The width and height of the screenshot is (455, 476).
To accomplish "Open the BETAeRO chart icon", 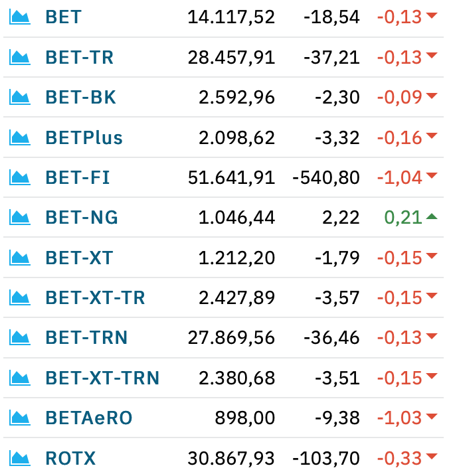I will [20, 418].
